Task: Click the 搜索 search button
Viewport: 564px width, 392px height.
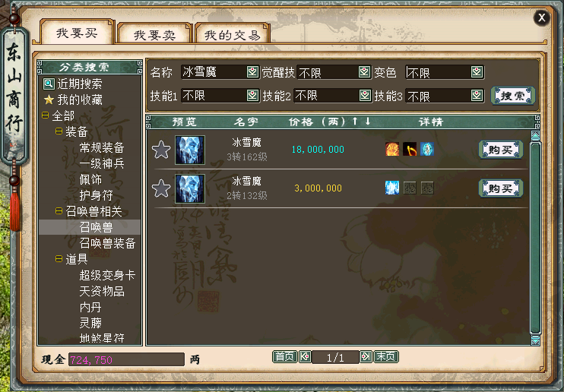Action: (513, 96)
